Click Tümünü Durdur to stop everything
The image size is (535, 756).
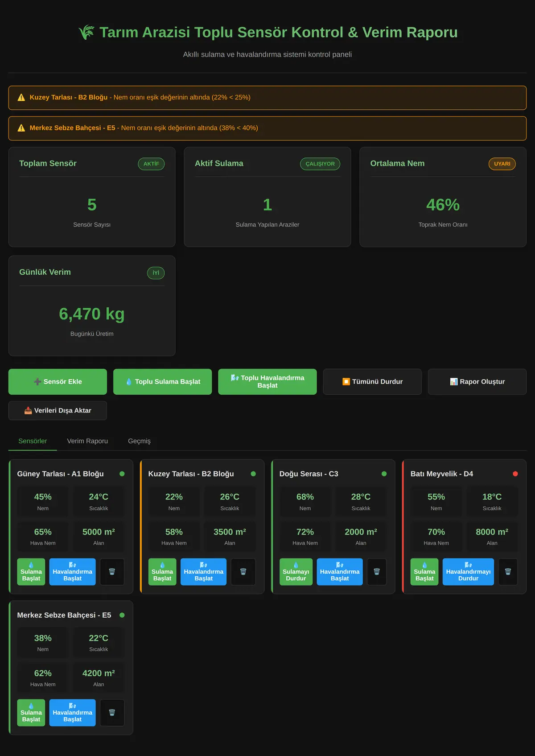pyautogui.click(x=372, y=381)
